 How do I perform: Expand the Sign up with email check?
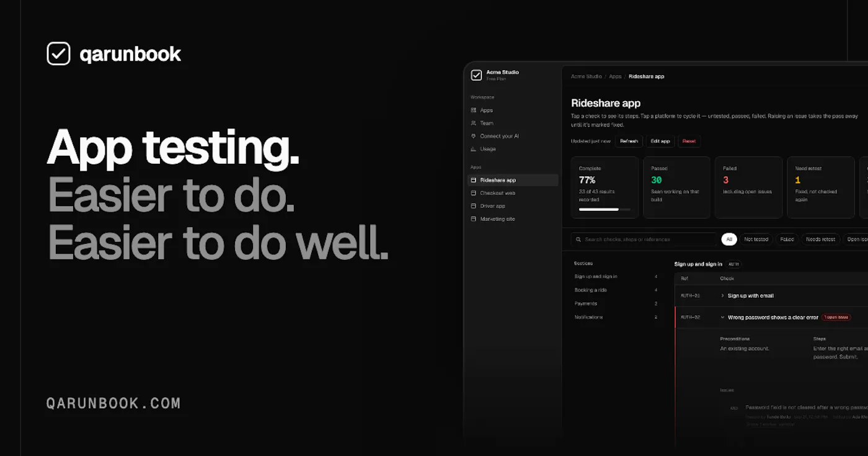click(723, 296)
